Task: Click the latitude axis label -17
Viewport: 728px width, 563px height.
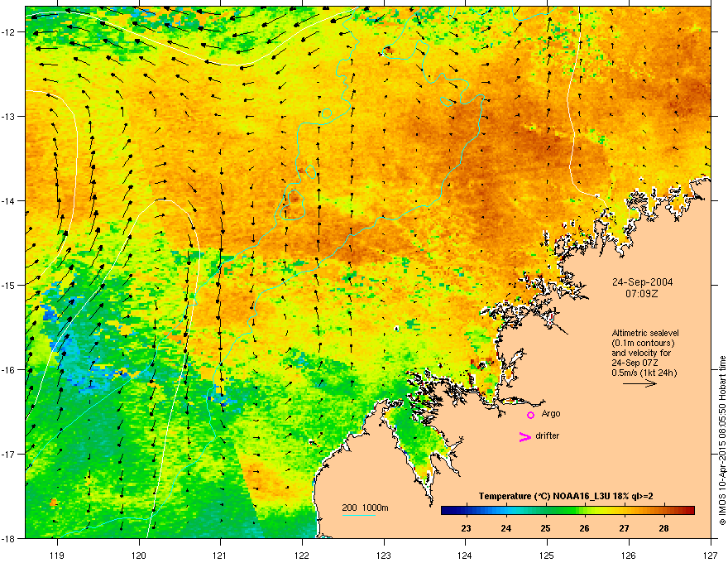Action: (x=9, y=454)
